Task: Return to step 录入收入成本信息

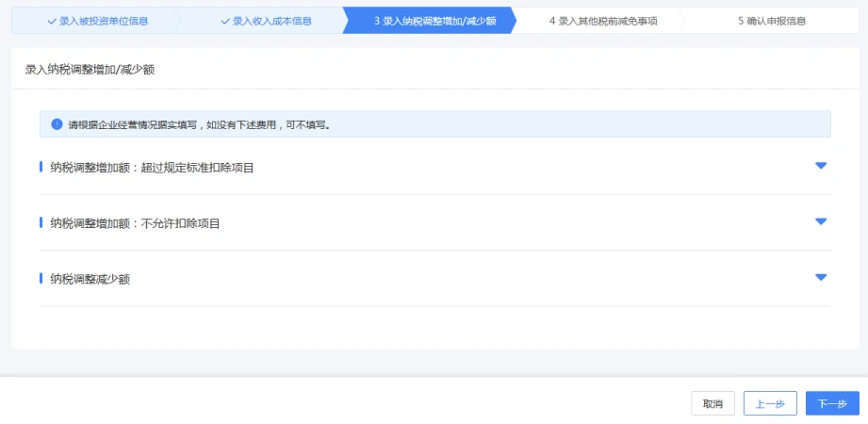Action: click(x=266, y=21)
